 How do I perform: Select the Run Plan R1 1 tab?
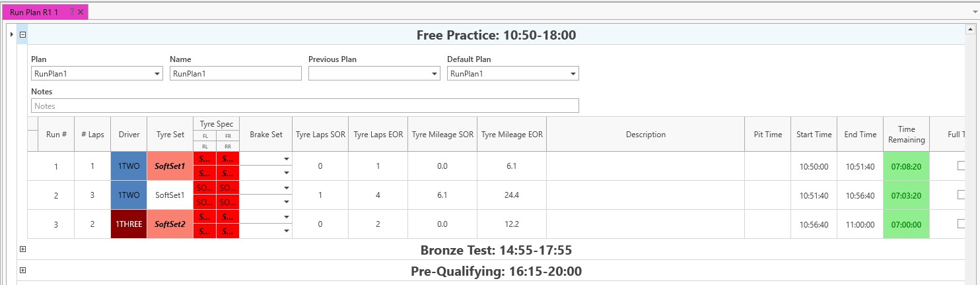[x=34, y=12]
